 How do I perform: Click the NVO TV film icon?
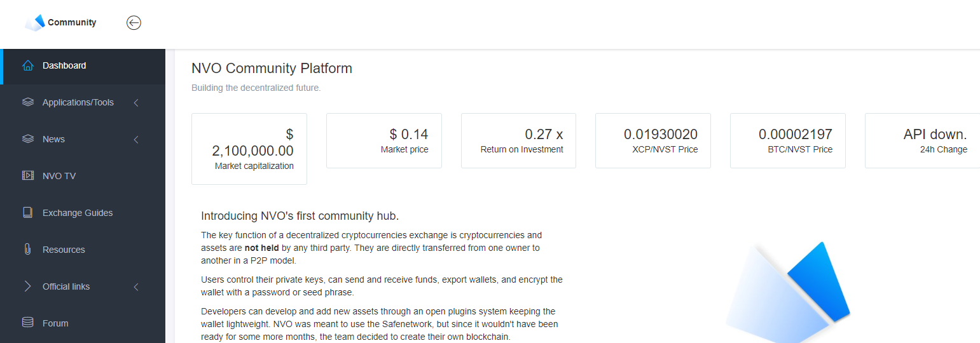click(27, 176)
